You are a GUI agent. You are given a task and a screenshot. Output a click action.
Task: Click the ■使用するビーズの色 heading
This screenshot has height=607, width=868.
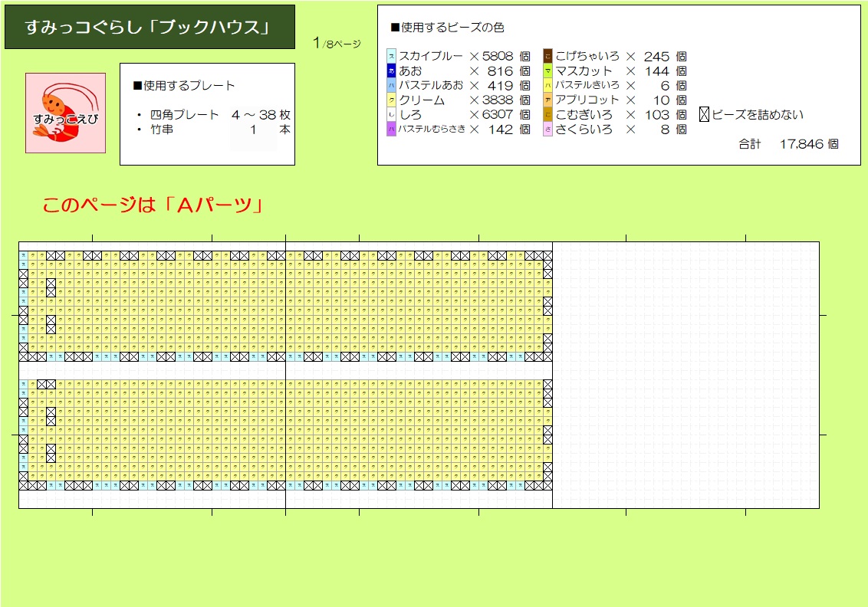pyautogui.click(x=447, y=27)
